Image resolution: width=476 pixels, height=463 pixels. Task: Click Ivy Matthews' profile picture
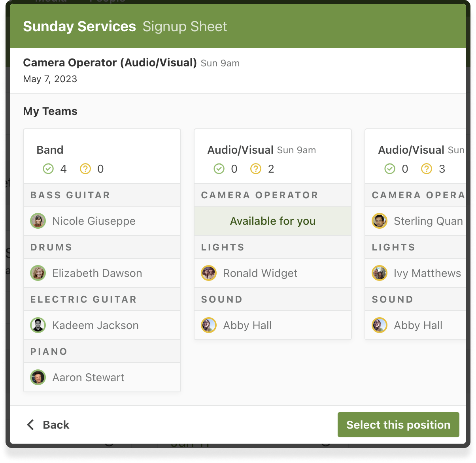pos(380,273)
